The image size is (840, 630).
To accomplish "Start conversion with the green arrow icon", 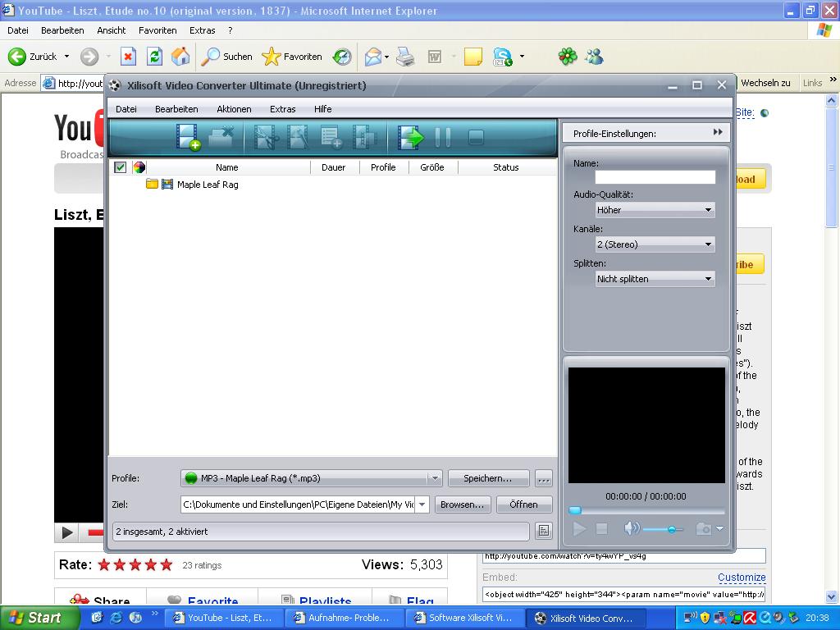I will coord(410,138).
